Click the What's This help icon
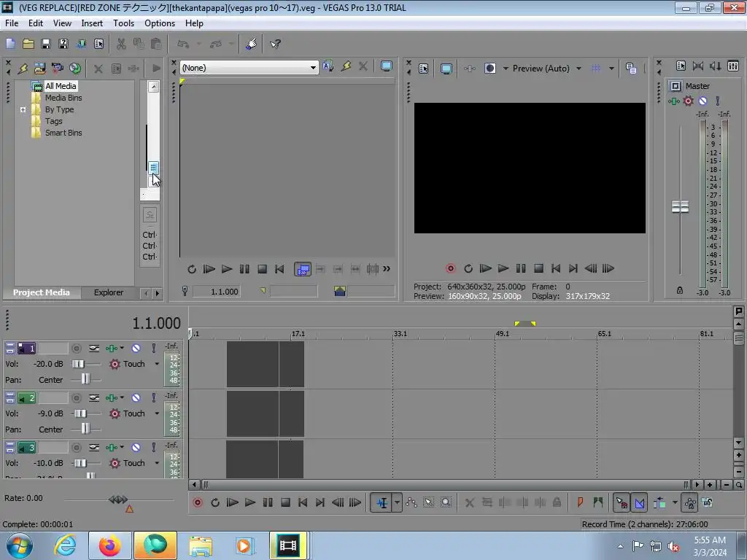The width and height of the screenshot is (747, 560). 275,44
